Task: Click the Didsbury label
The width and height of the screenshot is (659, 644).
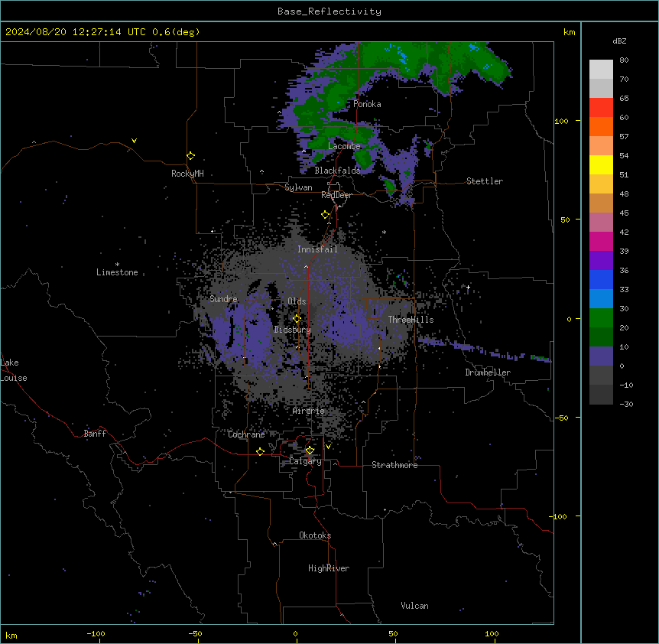Action: (x=293, y=330)
